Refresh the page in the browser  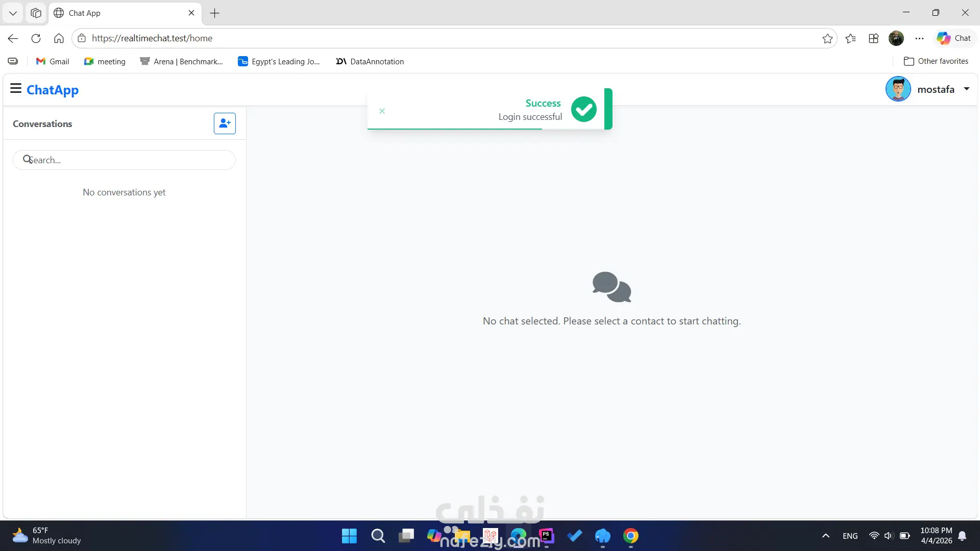click(36, 38)
